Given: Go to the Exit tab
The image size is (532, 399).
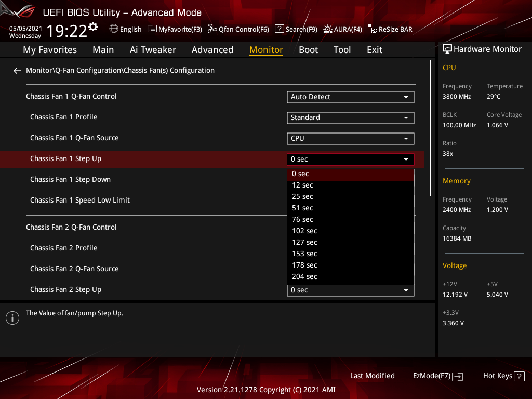Looking at the screenshot, I should point(375,50).
